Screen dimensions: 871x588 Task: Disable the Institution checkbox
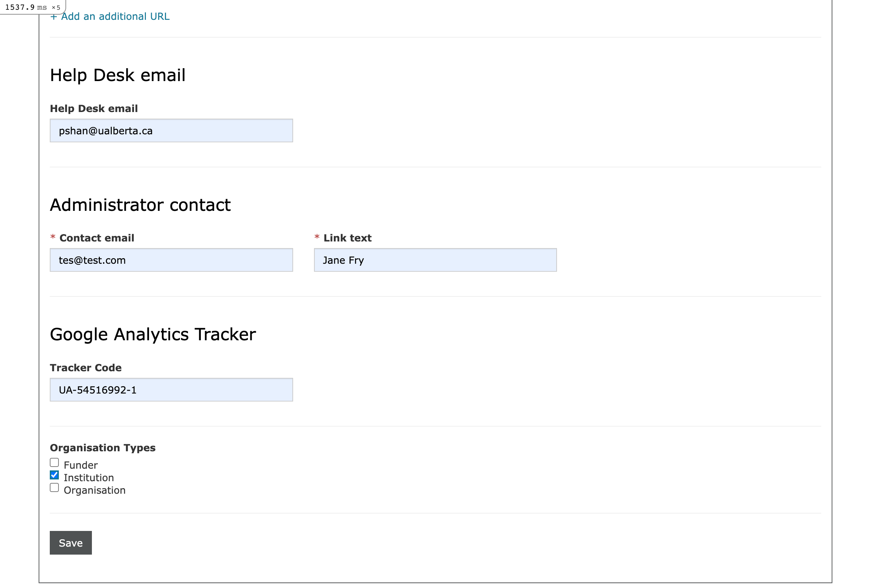pyautogui.click(x=54, y=475)
